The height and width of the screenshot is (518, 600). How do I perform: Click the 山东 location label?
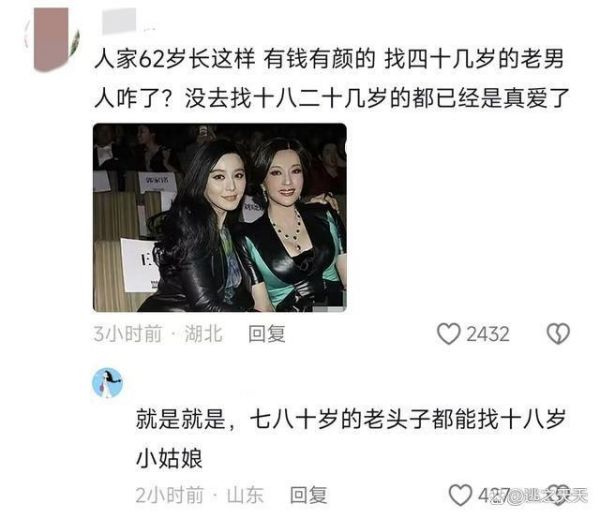[x=245, y=495]
